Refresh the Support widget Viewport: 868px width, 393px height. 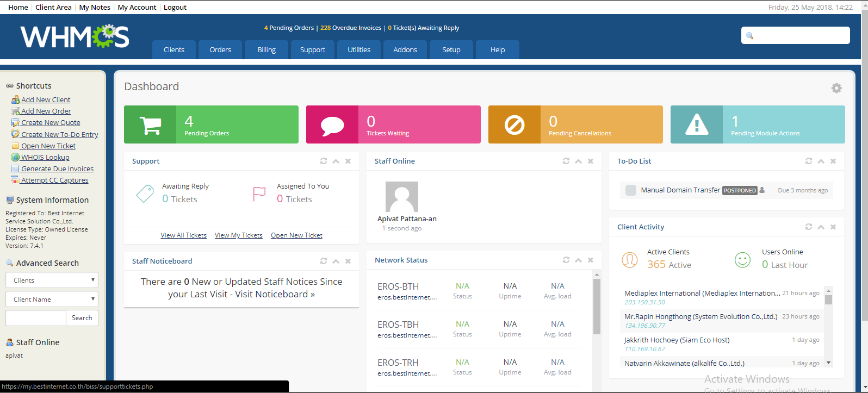[324, 161]
